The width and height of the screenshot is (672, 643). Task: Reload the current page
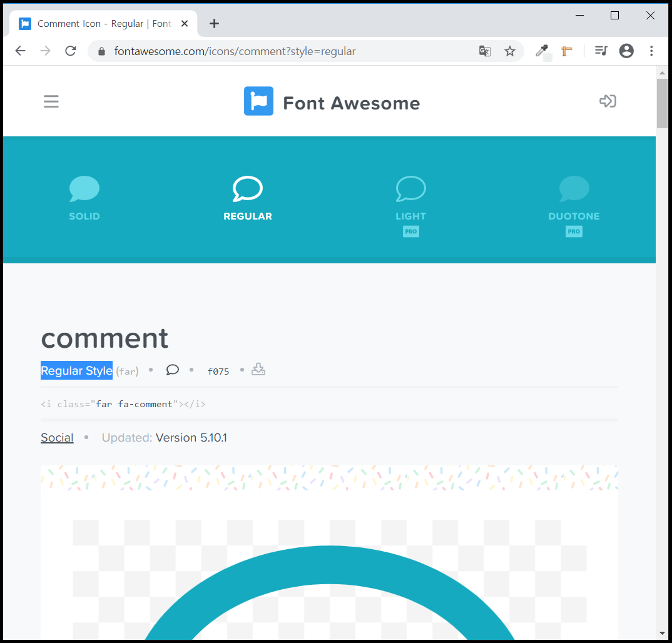[71, 51]
